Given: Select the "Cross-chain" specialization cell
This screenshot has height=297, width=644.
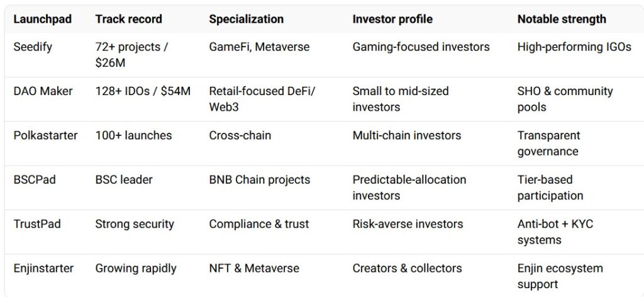Looking at the screenshot, I should coord(240,135).
